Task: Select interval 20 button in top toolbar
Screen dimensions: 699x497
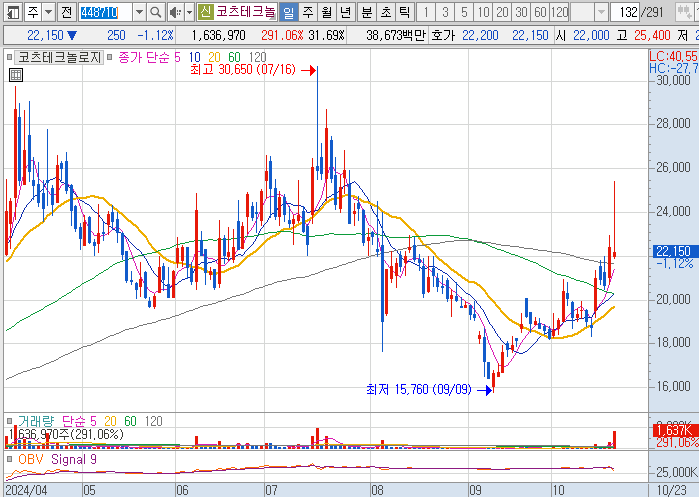Action: (502, 12)
